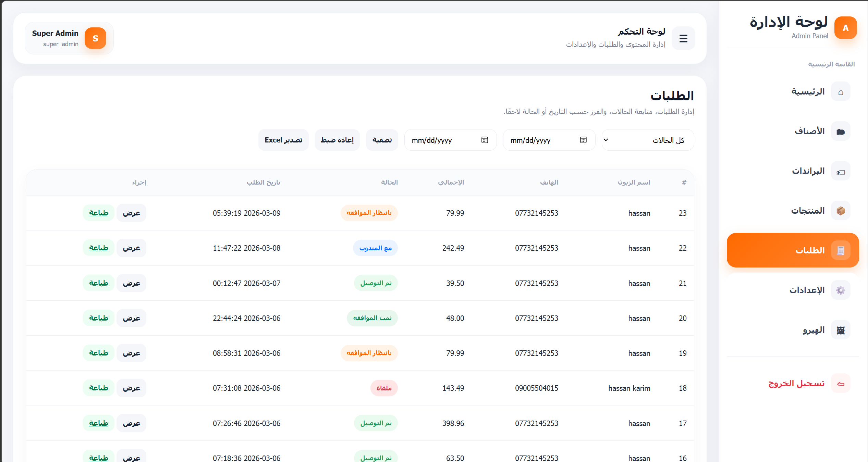Select the categories (الأصناف) icon in sidebar

pyautogui.click(x=840, y=131)
